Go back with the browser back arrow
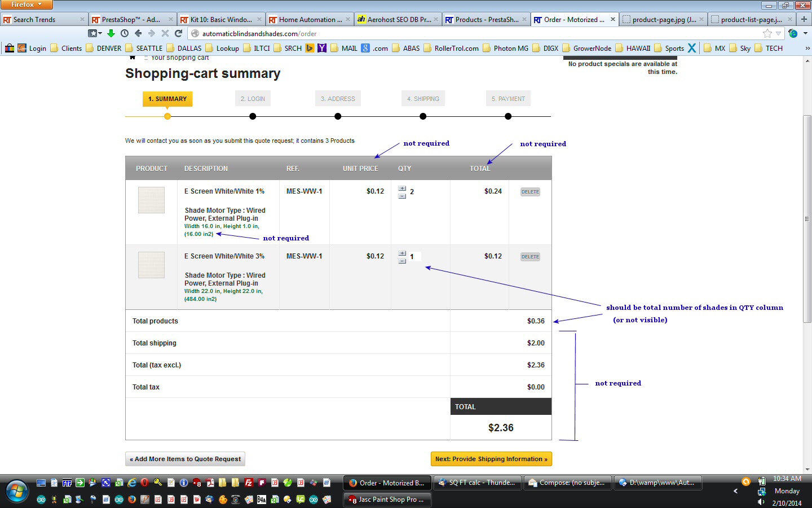Viewport: 812px width, 508px height. point(138,33)
